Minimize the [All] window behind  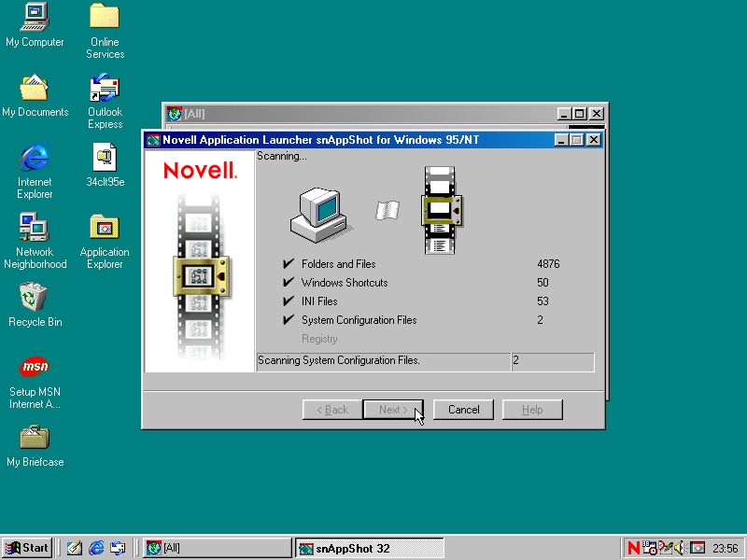[565, 113]
